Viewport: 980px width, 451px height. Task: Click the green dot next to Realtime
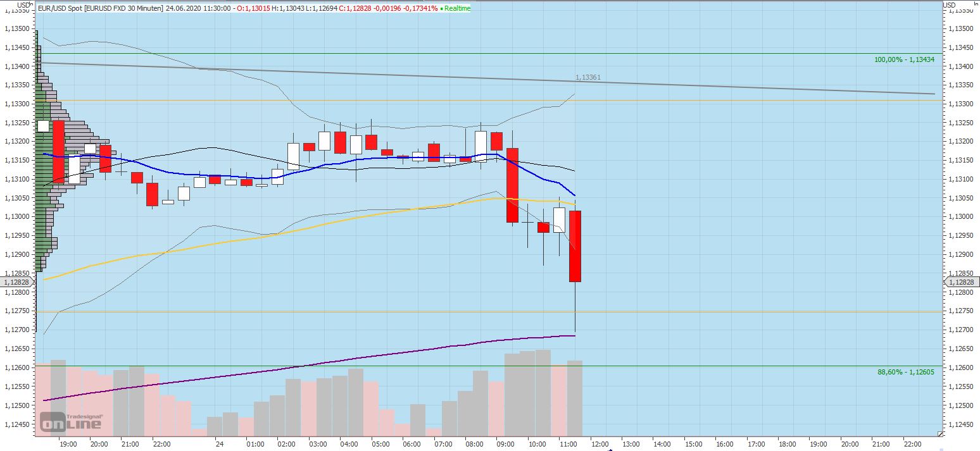click(441, 9)
